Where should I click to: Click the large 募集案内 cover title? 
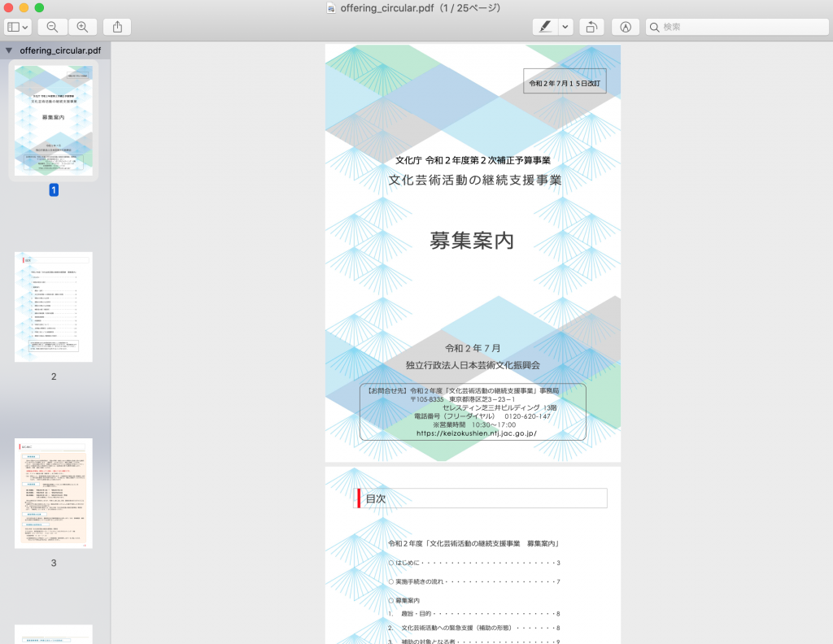click(x=472, y=241)
